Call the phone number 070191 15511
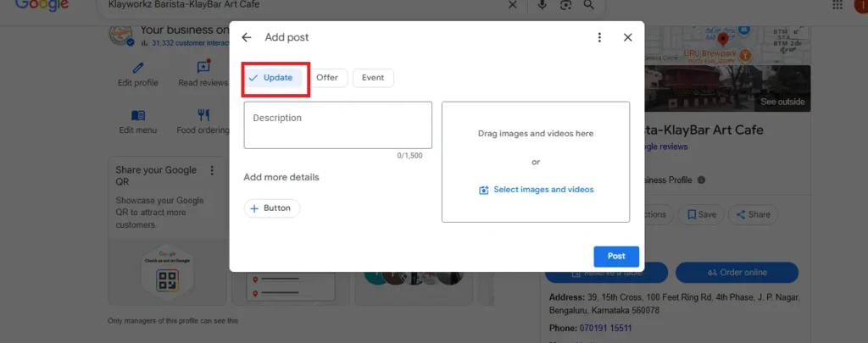 click(x=604, y=328)
